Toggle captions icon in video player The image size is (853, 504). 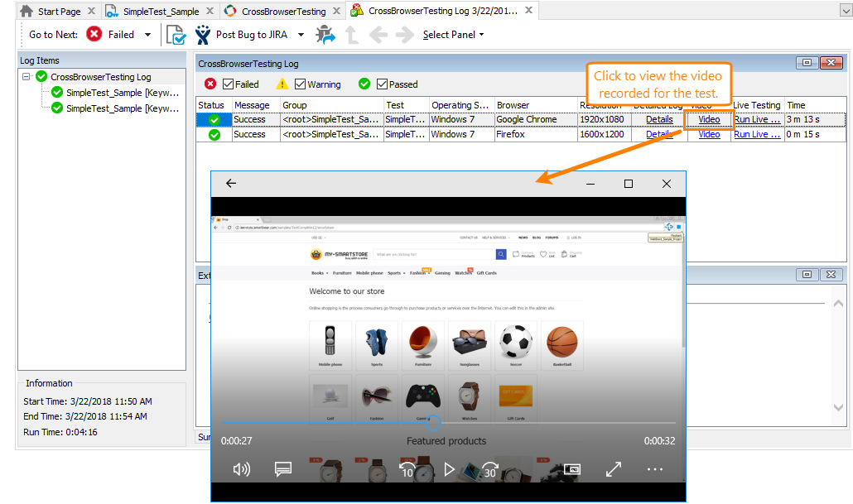tap(283, 468)
